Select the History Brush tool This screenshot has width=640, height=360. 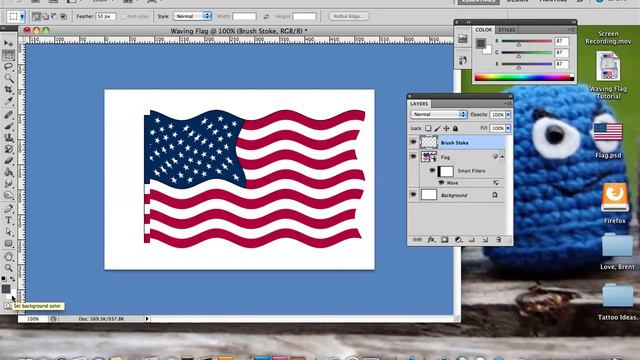click(x=8, y=149)
